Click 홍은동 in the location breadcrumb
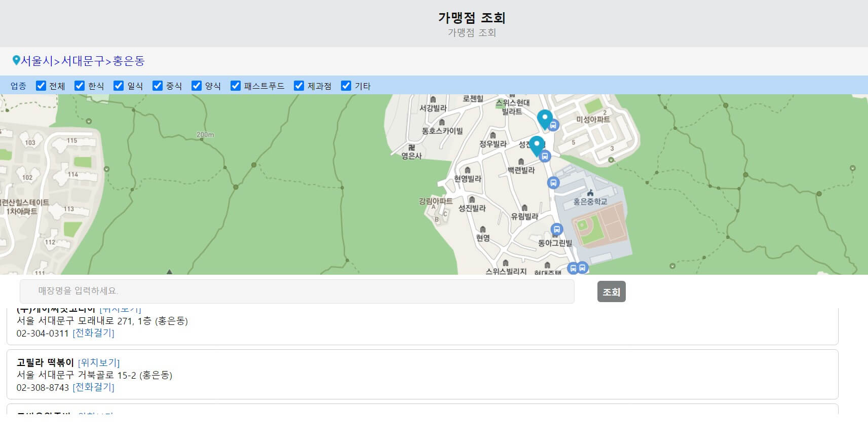 pos(129,61)
